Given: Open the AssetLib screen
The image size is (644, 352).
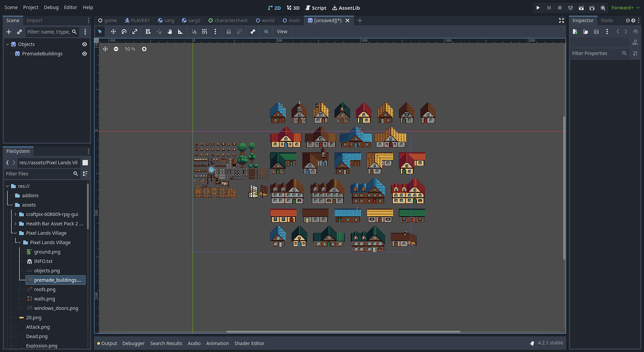Looking at the screenshot, I should 346,7.
